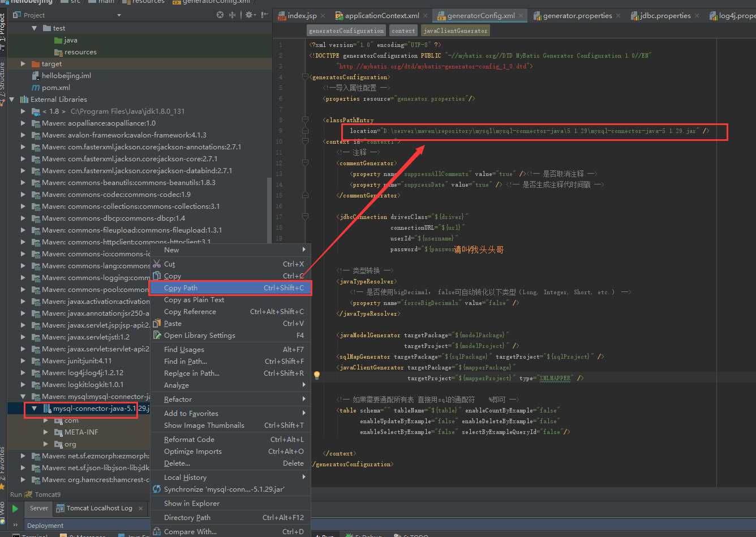Click the Compare With icon in context menu

coord(157,531)
